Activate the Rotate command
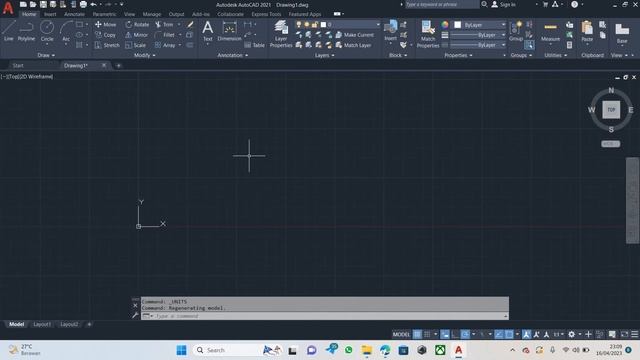Viewport: 640px width, 360px height. click(137, 24)
